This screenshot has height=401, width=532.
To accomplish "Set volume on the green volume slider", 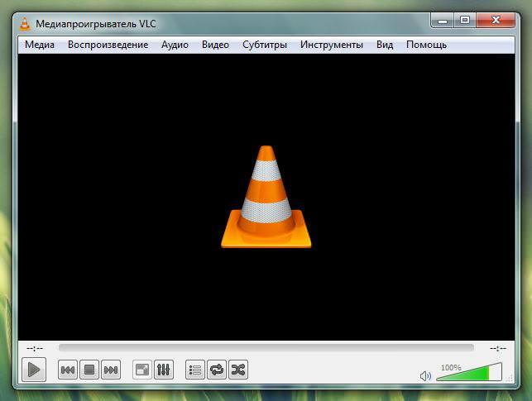I will (469, 372).
